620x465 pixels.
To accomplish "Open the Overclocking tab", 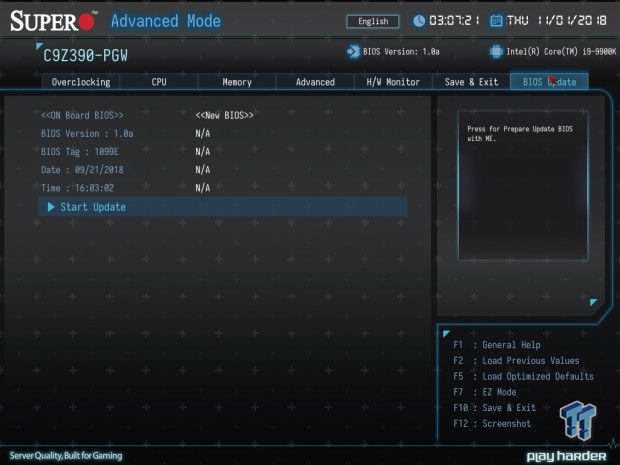I will click(81, 82).
